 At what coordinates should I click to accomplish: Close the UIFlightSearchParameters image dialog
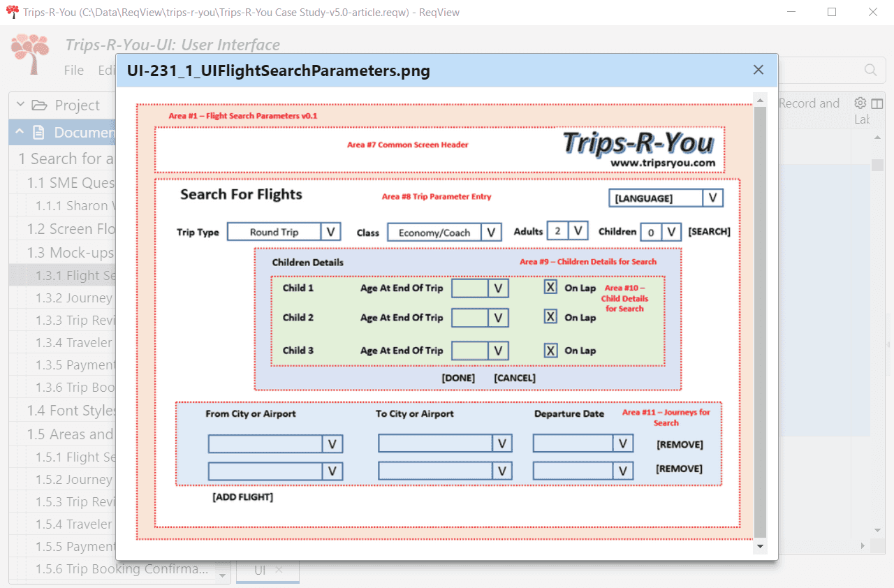(x=759, y=70)
